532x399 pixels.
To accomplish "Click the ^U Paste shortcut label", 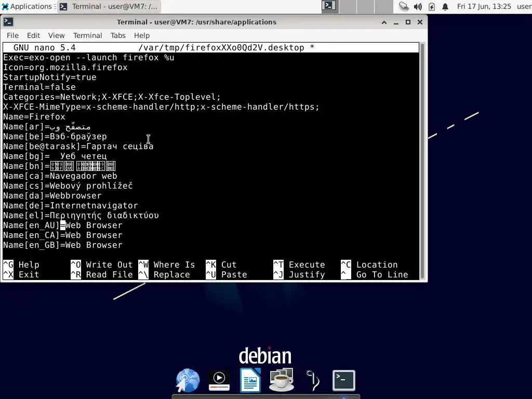I will tap(227, 274).
